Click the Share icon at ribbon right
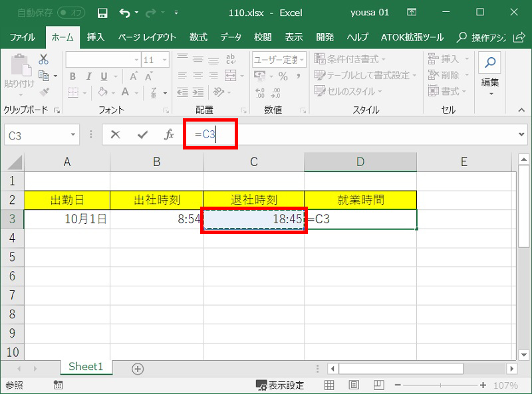This screenshot has width=532, height=394. coord(519,37)
